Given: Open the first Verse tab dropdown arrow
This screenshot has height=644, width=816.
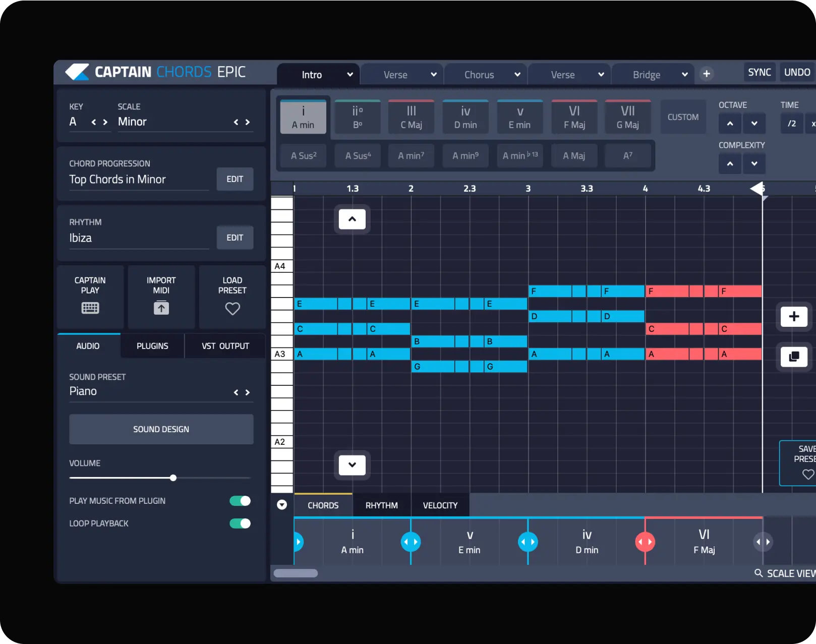Looking at the screenshot, I should click(434, 75).
